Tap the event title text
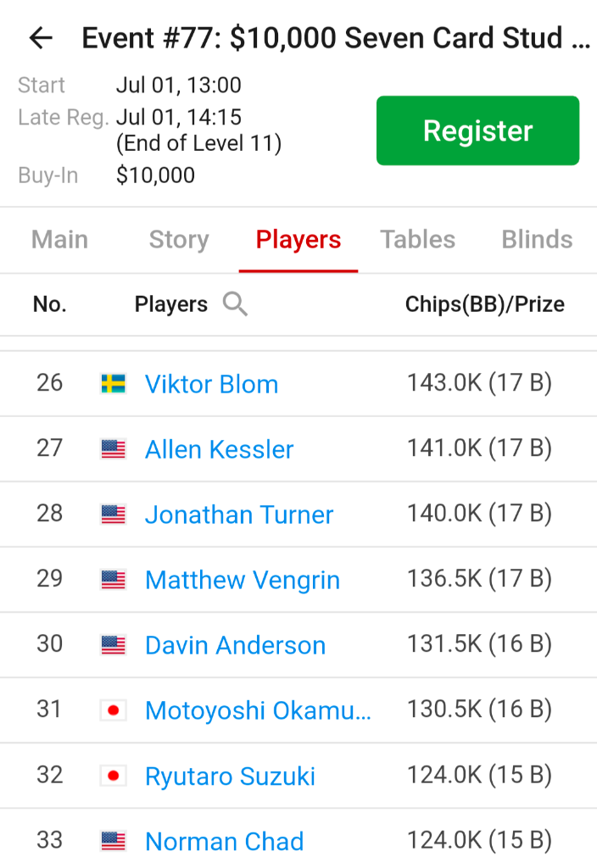597x868 pixels. (x=335, y=38)
